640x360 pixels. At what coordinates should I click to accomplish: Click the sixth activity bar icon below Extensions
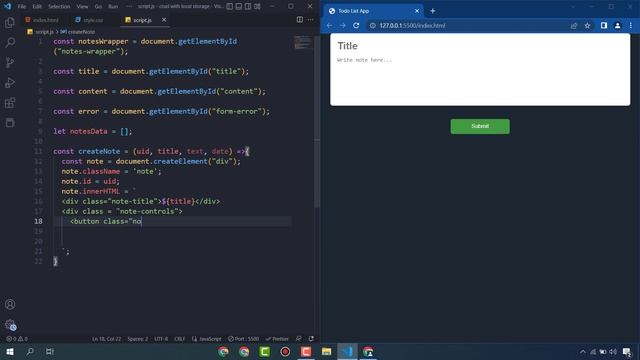10,122
